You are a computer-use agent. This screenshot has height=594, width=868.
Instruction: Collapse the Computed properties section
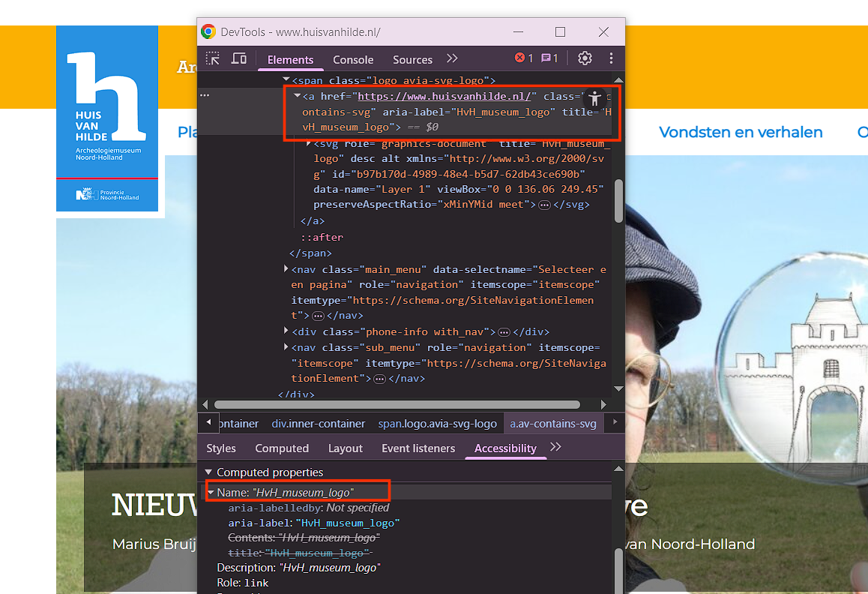coord(209,472)
